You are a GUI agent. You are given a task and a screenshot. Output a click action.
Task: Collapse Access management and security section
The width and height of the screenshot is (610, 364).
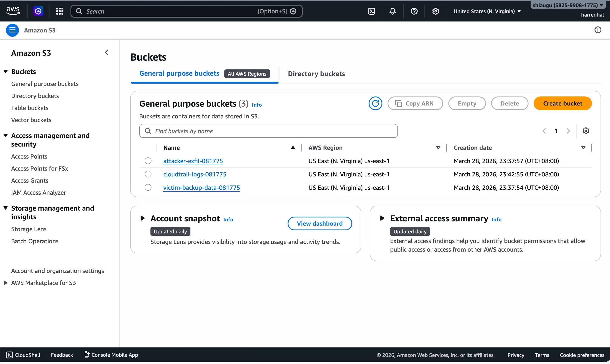coord(5,135)
